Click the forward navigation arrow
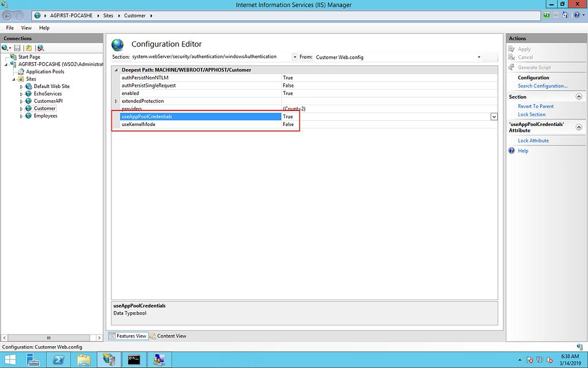Screen dimensions: 588x368 tap(19, 16)
